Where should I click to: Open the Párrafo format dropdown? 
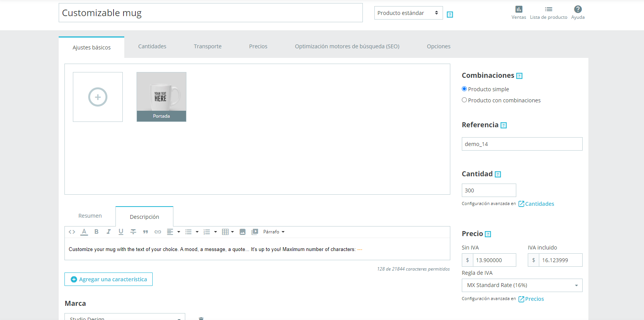tap(274, 232)
